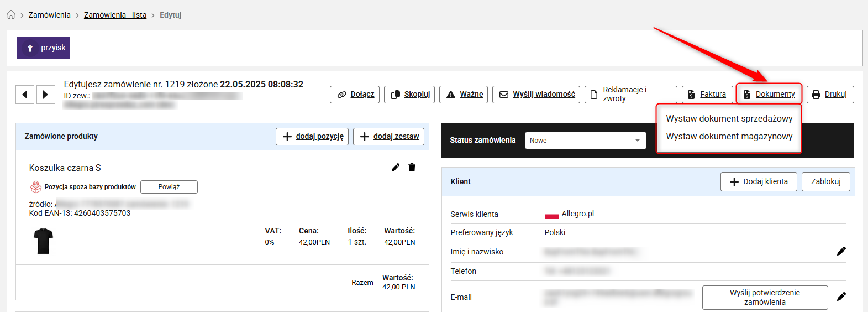Edit the Koszulka czarna S item
868x312 pixels.
pos(396,168)
